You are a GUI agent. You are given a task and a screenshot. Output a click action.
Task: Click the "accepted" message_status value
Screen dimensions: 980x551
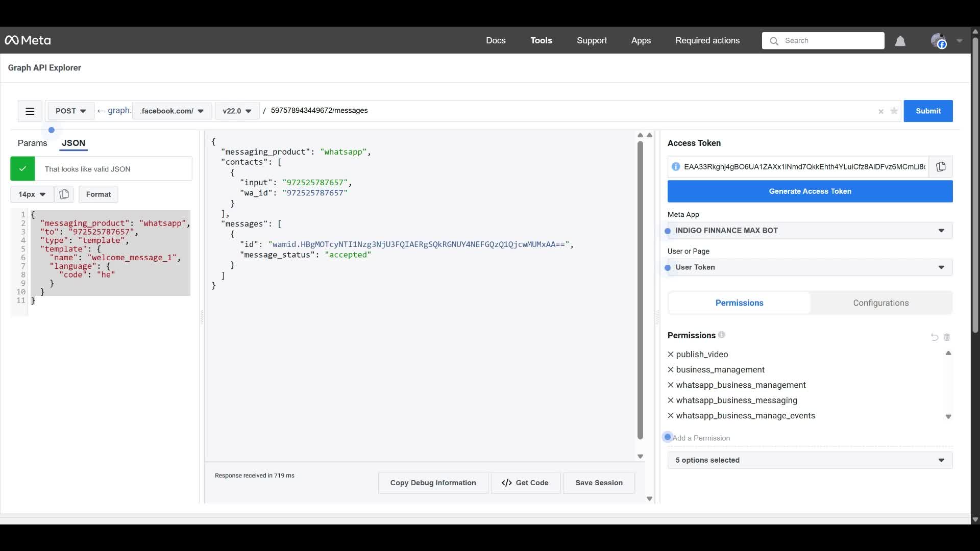(x=348, y=255)
